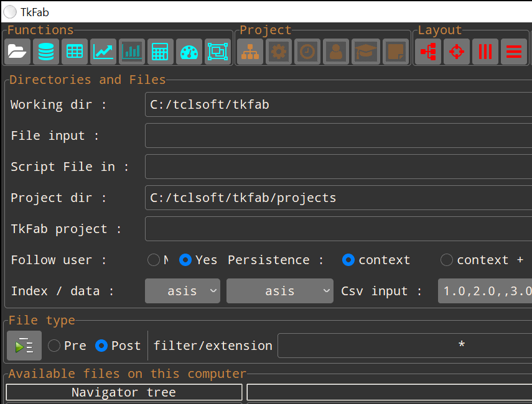The width and height of the screenshot is (532, 404).
Task: Open a file using the folder icon
Action: pos(17,51)
